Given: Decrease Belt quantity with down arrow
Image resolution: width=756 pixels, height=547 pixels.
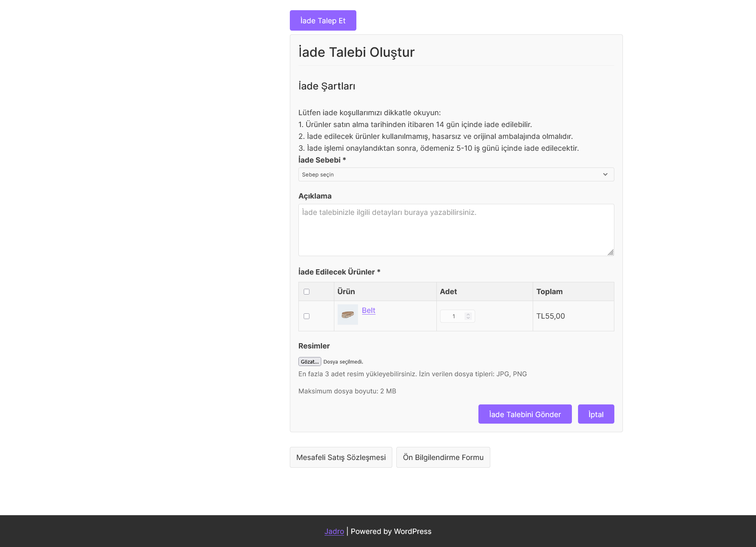Looking at the screenshot, I should pos(468,318).
